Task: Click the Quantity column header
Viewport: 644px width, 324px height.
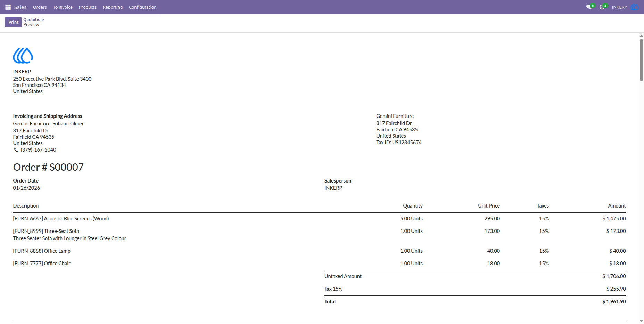Action: click(x=413, y=206)
